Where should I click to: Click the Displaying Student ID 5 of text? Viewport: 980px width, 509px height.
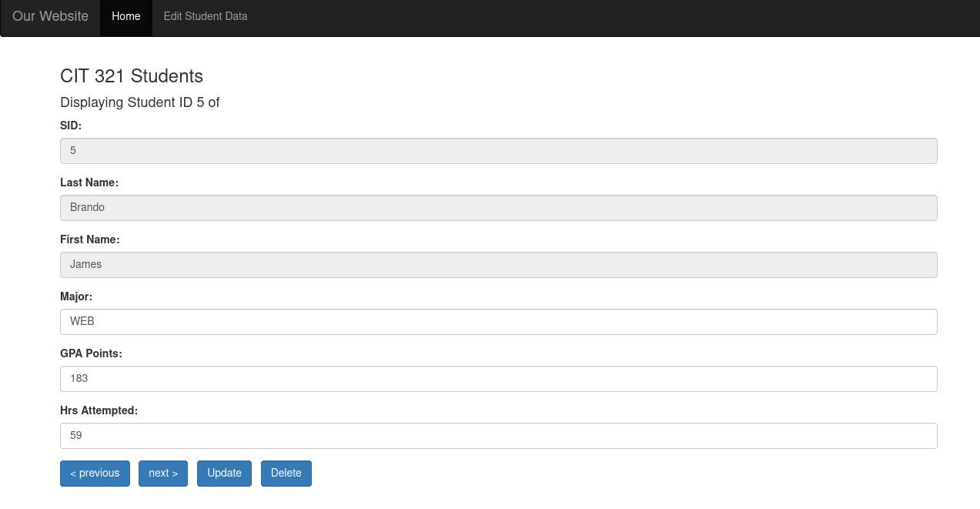pos(140,102)
